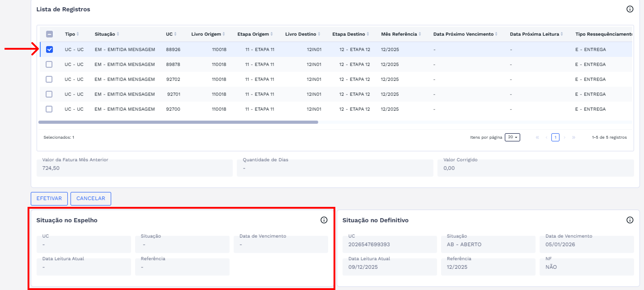Click the Valor da Fatura Mês Anterior field

pyautogui.click(x=134, y=168)
